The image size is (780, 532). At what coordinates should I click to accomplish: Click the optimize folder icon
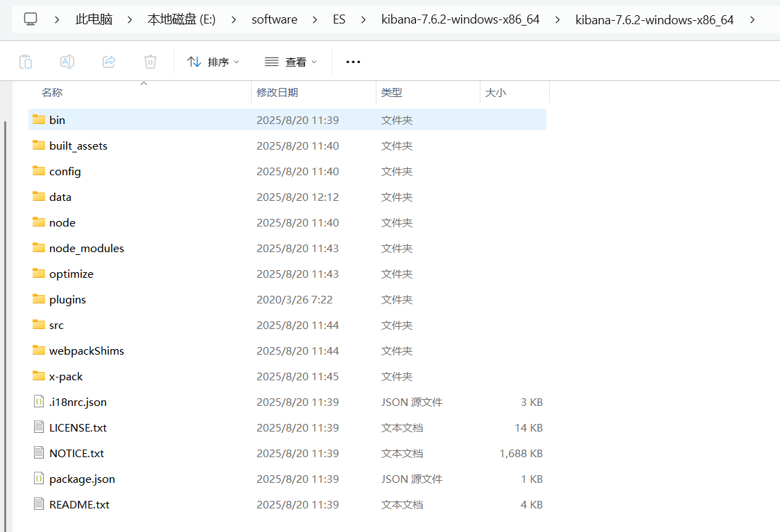click(39, 273)
